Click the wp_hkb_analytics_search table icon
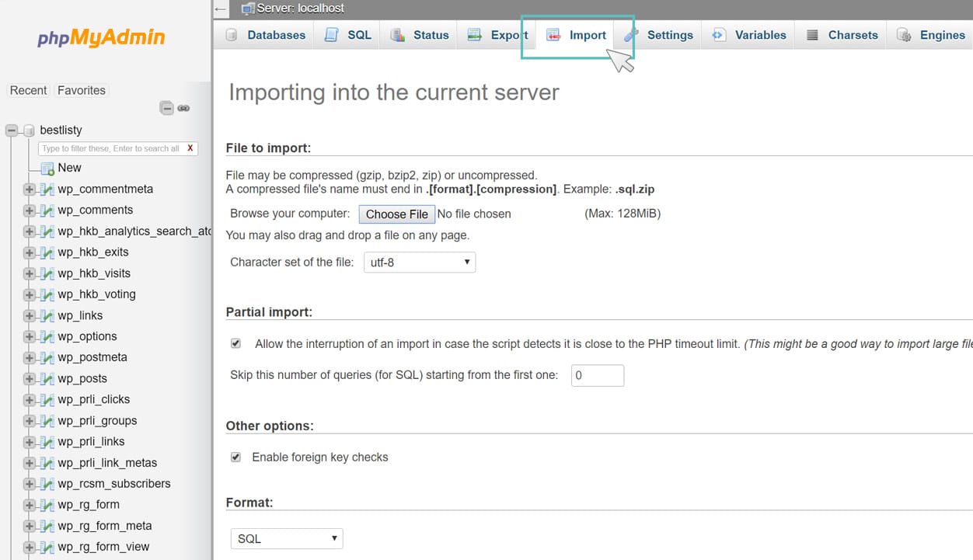 (47, 231)
